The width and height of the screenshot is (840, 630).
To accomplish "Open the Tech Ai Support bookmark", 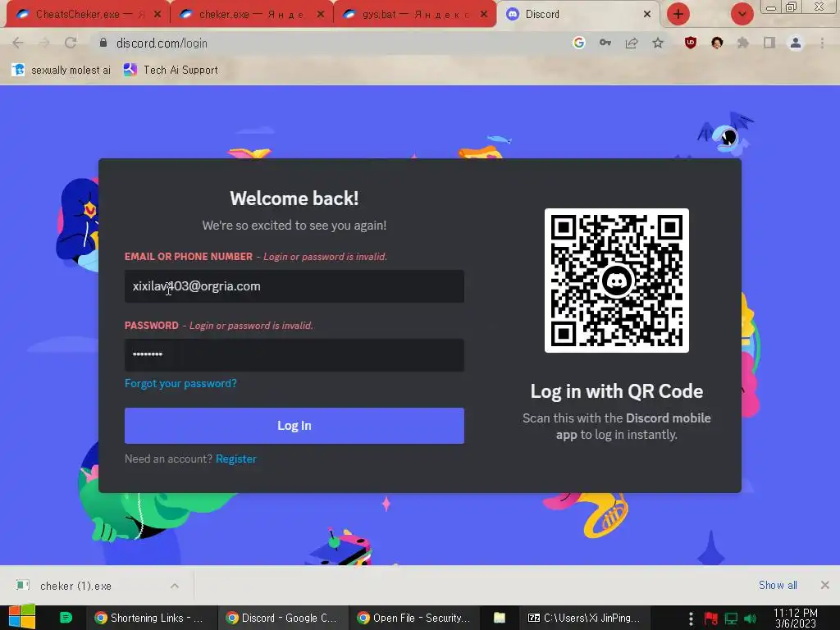I will tap(171, 70).
